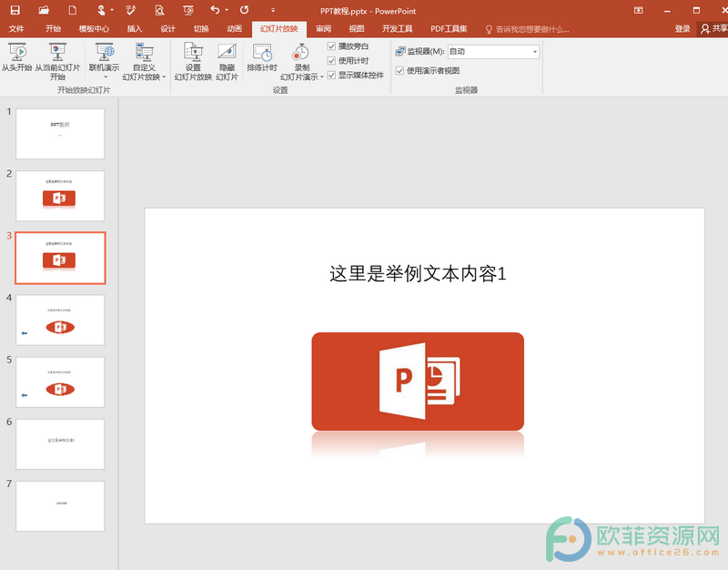Open custom slide show (自定义幻灯片放映)
This screenshot has height=570, width=728.
[144, 61]
